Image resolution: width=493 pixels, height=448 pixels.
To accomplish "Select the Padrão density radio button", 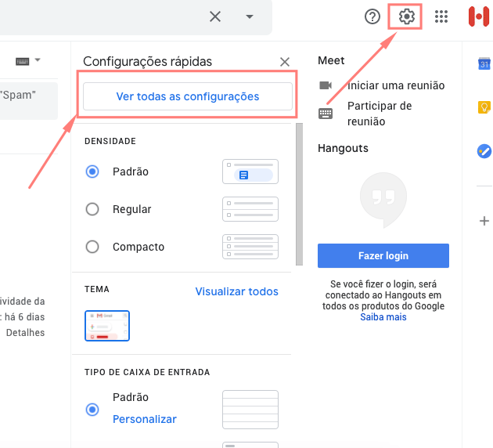I will 92,172.
